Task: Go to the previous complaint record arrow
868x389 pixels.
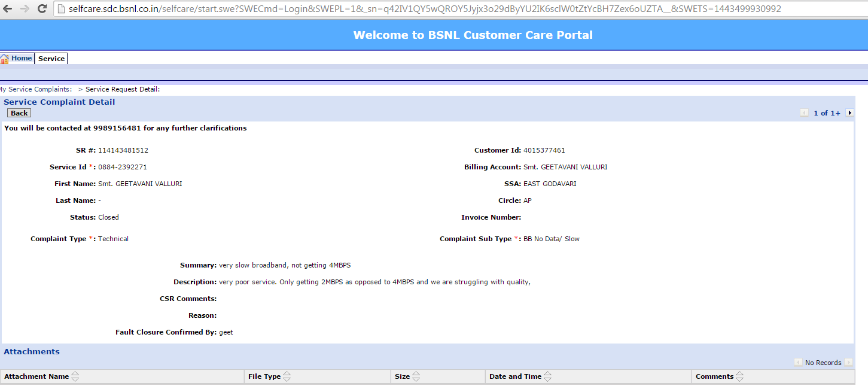Action: [x=804, y=113]
